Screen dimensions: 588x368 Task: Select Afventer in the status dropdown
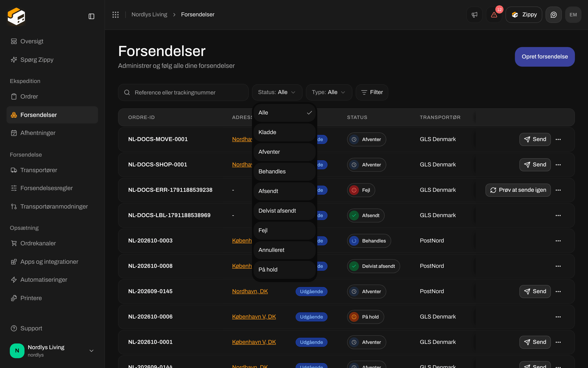click(285, 152)
